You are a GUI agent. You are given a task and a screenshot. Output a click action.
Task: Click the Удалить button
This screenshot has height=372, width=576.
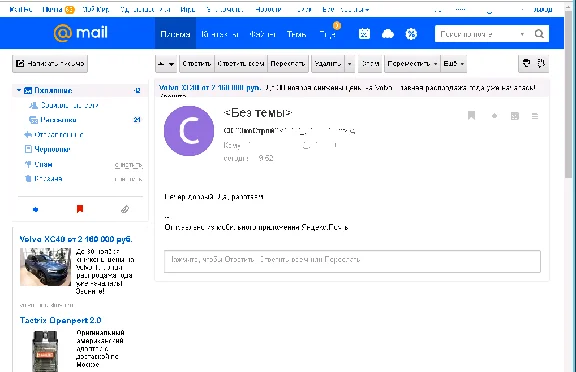pos(328,64)
